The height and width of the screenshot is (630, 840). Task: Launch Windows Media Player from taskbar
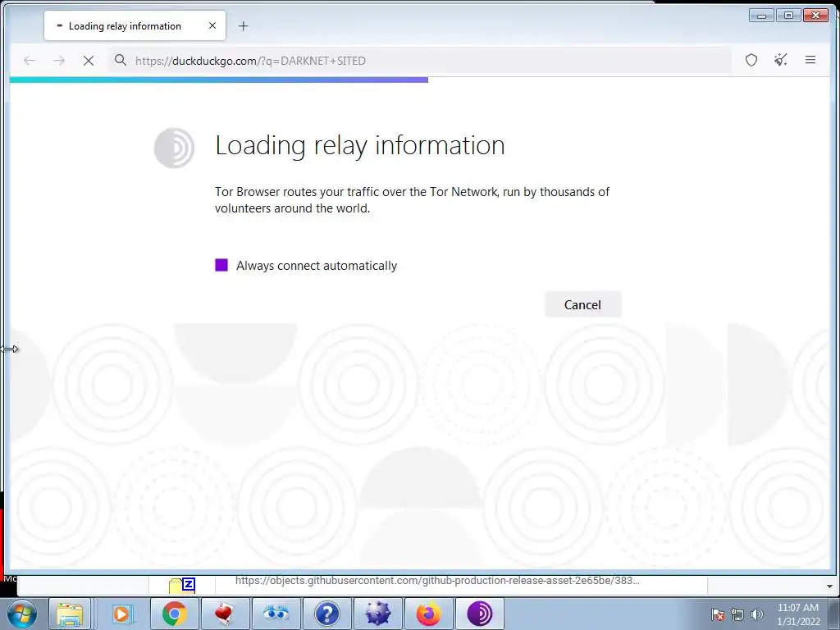123,614
